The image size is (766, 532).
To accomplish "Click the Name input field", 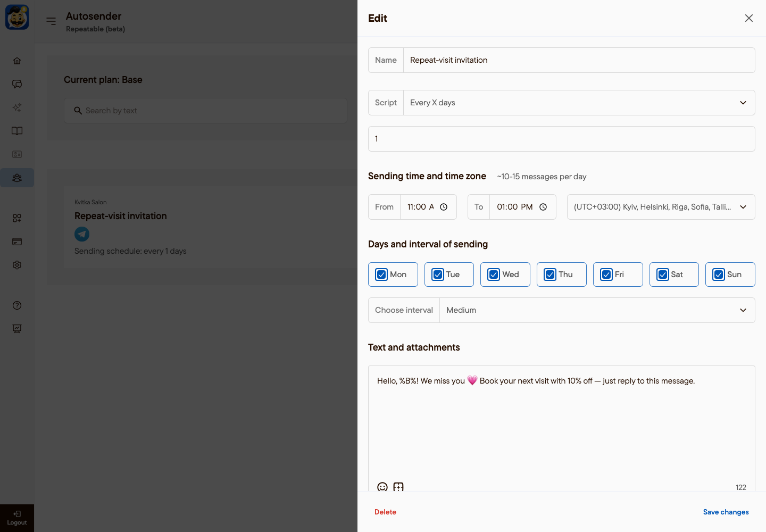I will coord(579,60).
